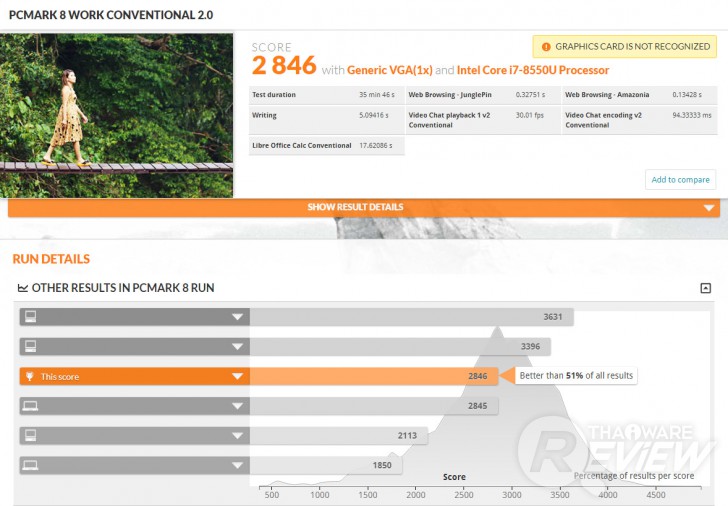The image size is (728, 506).
Task: Click the Score axis label
Action: [454, 477]
